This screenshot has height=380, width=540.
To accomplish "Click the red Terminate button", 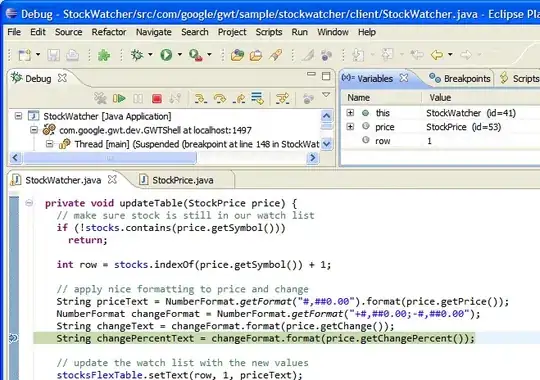I will [157, 99].
